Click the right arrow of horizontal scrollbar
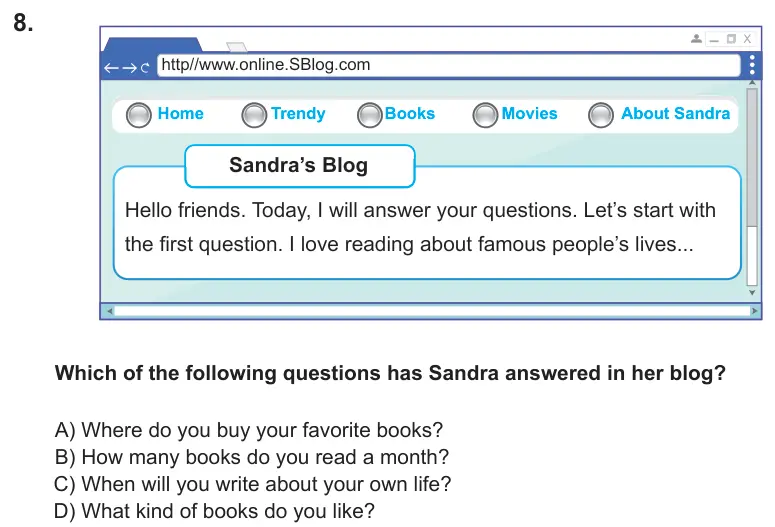 click(x=754, y=311)
